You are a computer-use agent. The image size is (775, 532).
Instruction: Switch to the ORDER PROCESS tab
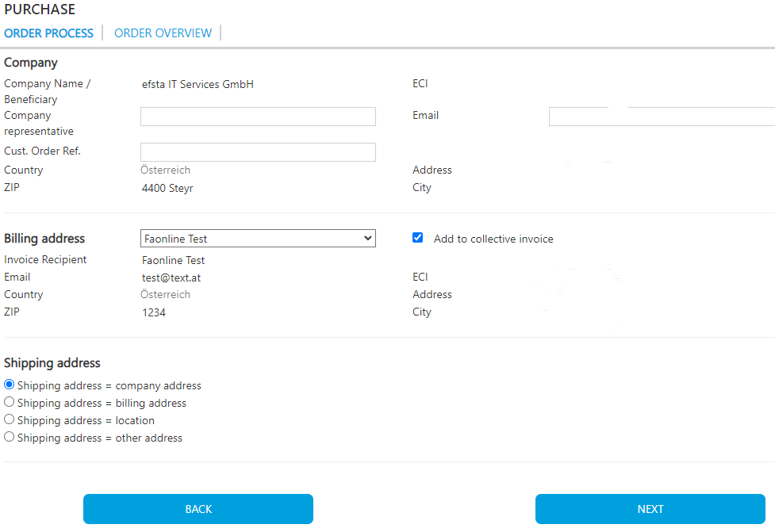(x=48, y=33)
